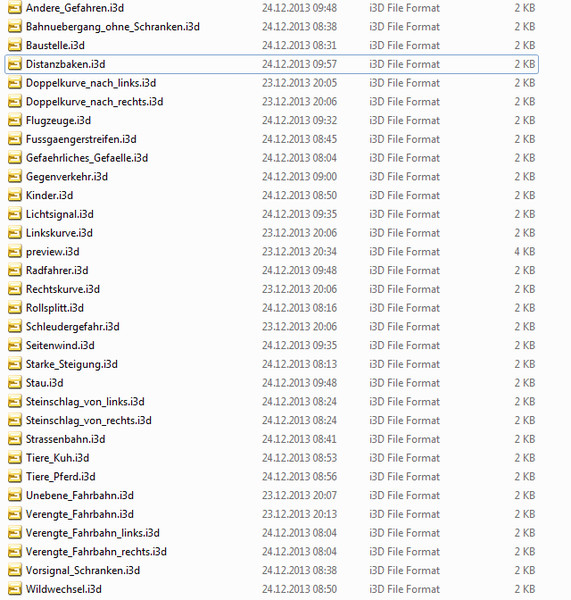Choose Doppelkurve_nach_links.i3d in the list
571x600 pixels.
(x=91, y=83)
